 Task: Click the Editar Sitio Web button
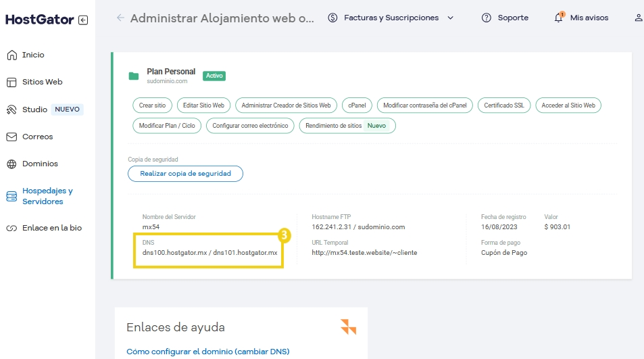[203, 105]
